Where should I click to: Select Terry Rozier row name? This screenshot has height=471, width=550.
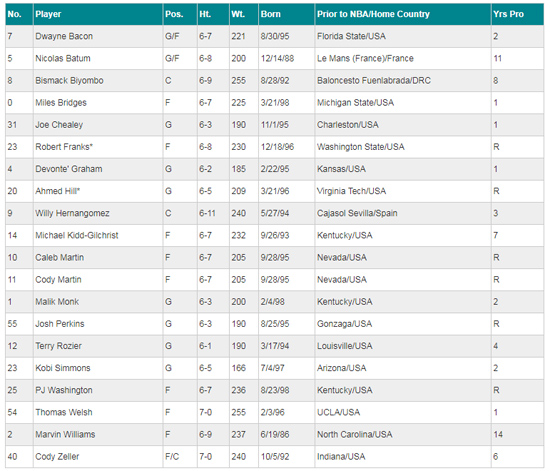click(58, 346)
